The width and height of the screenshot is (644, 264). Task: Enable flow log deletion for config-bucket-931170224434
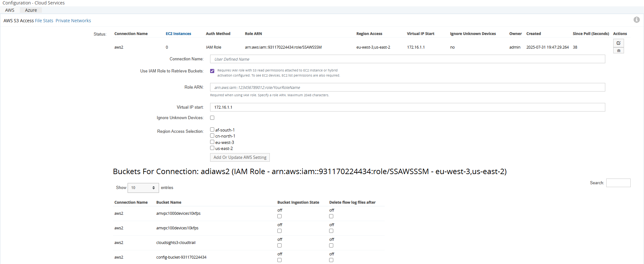tap(331, 260)
